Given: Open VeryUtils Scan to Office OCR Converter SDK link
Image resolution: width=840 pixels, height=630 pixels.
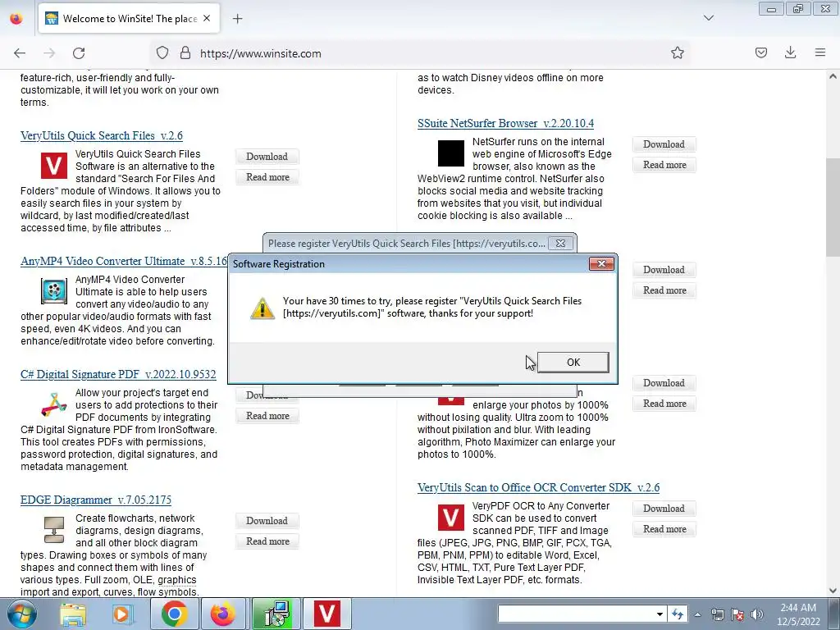Looking at the screenshot, I should (538, 487).
